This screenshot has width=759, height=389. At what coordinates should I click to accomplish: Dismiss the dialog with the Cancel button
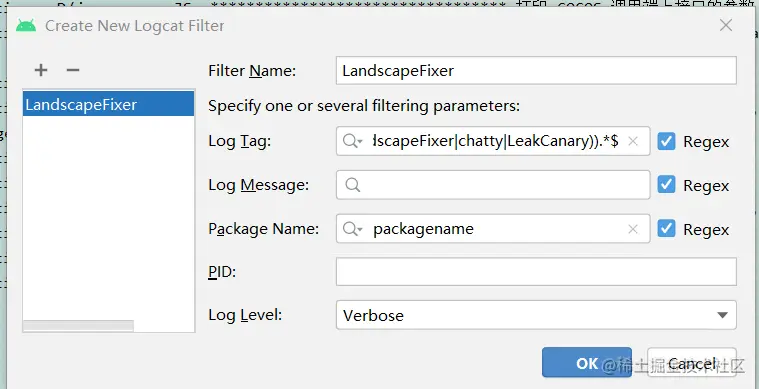click(x=692, y=363)
